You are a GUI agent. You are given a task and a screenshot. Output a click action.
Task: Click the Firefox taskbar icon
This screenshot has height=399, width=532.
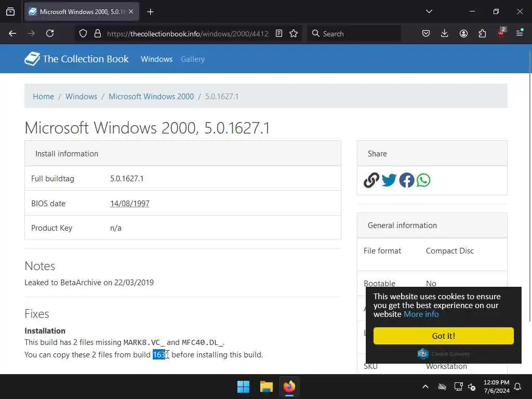289,387
